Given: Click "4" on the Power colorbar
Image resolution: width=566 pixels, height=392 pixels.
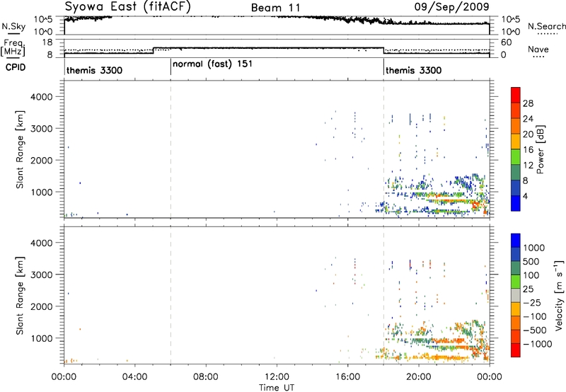Looking at the screenshot, I should pyautogui.click(x=525, y=196).
